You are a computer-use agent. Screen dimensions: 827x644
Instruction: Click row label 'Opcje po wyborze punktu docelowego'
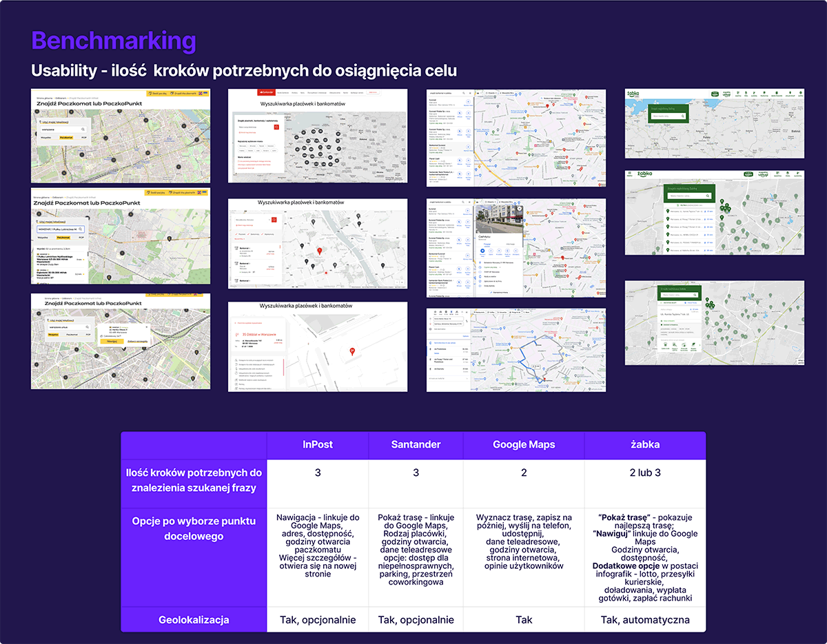click(x=194, y=528)
